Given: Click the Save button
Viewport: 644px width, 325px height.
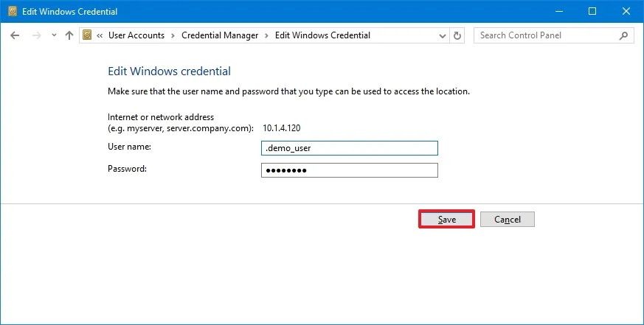Looking at the screenshot, I should [446, 219].
